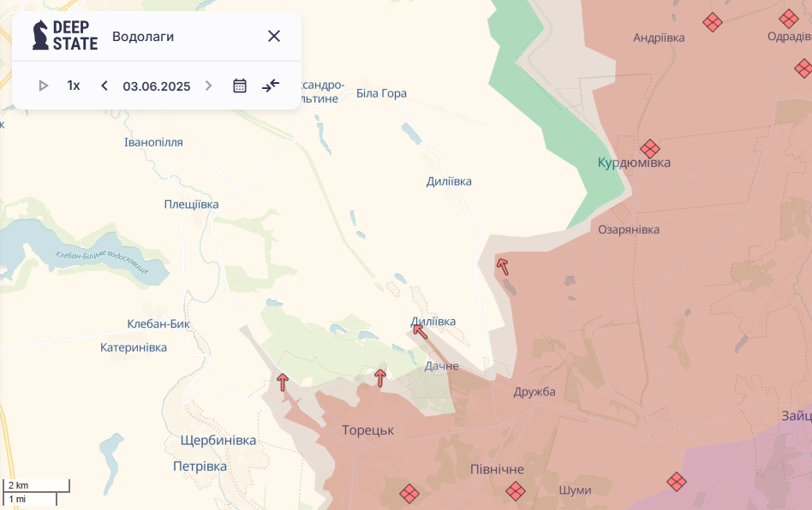The image size is (812, 510).
Task: Open the calendar date picker
Action: tap(240, 86)
